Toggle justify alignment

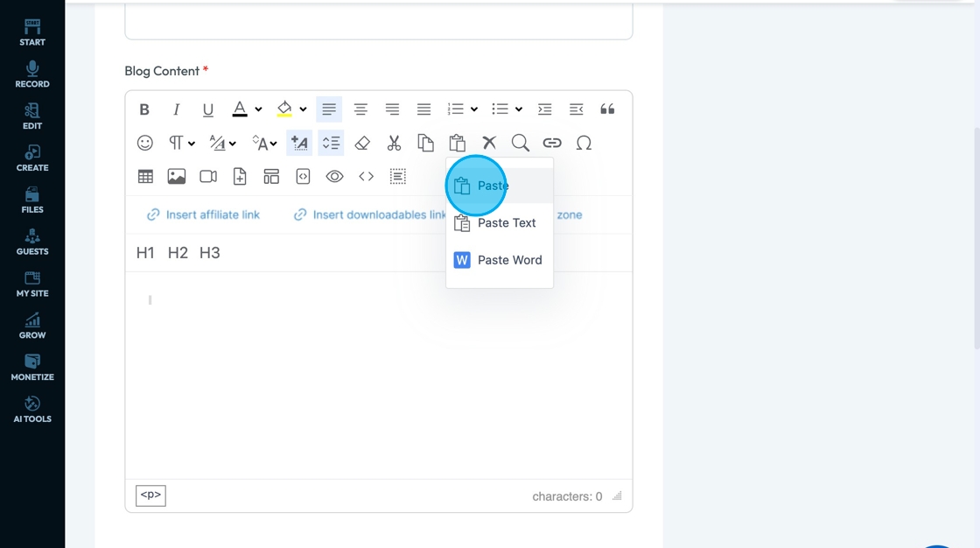tap(423, 109)
